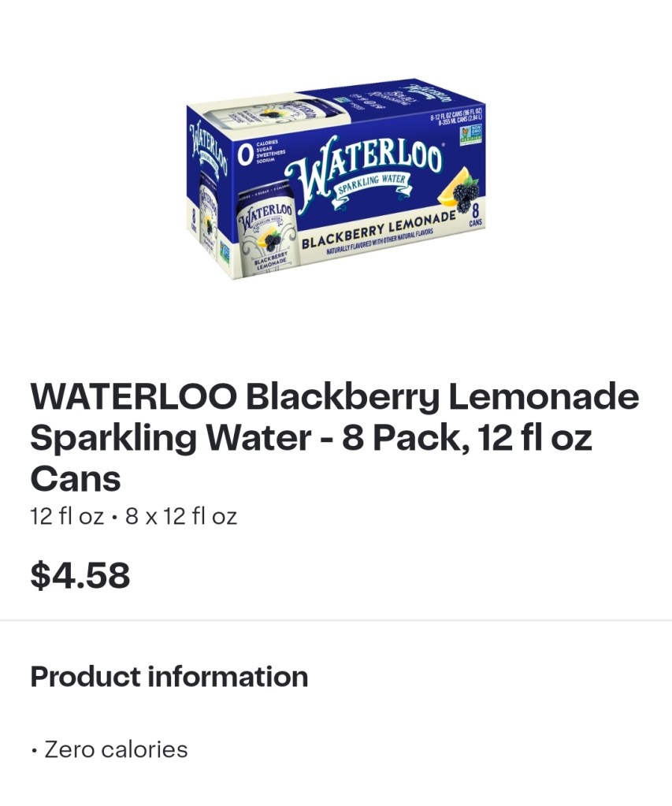Screen dimensions: 672x806
Task: Click the large "0" calories symbol on box
Action: 246,154
